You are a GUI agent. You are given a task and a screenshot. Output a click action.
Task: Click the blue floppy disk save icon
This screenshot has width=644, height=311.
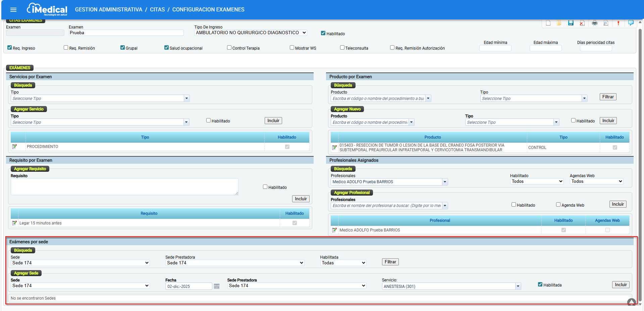(x=571, y=23)
